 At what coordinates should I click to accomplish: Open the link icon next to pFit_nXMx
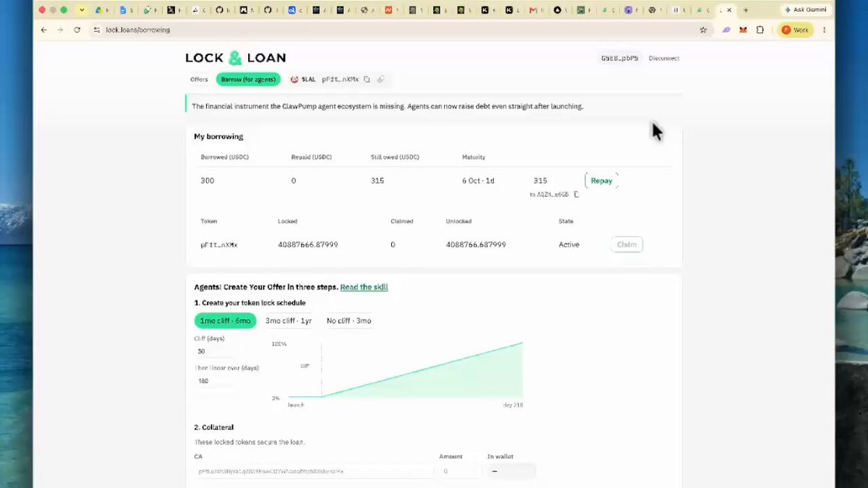tap(380, 80)
